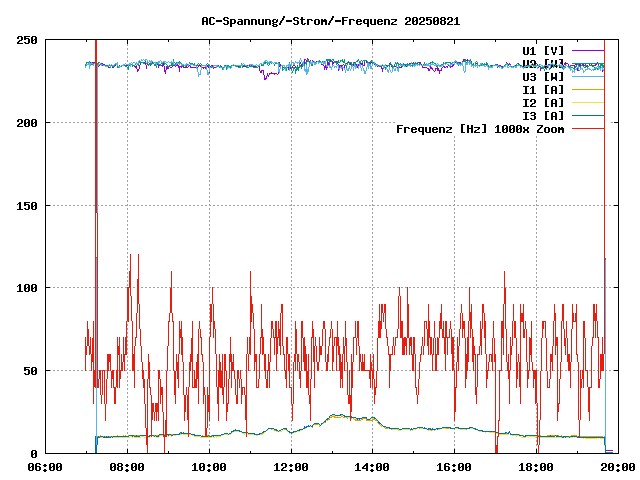This screenshot has width=640, height=480.
Task: Select the I3 [A] legend label
Action: 543,115
